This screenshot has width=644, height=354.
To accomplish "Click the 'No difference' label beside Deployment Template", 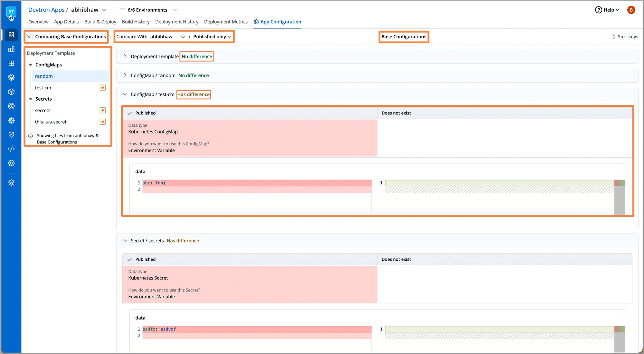I will coord(197,56).
